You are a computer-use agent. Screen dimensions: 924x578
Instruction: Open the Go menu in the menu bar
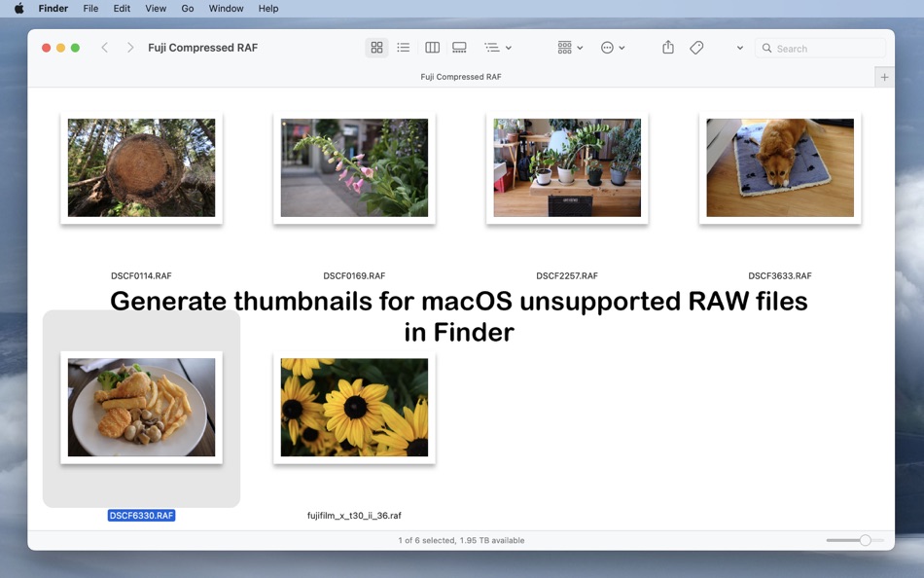click(187, 8)
